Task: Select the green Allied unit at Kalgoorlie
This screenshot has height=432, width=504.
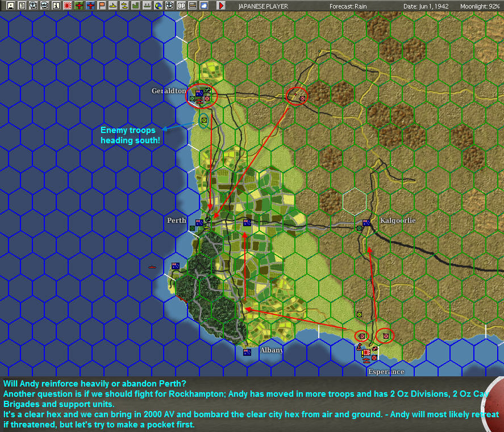Action: point(359,228)
